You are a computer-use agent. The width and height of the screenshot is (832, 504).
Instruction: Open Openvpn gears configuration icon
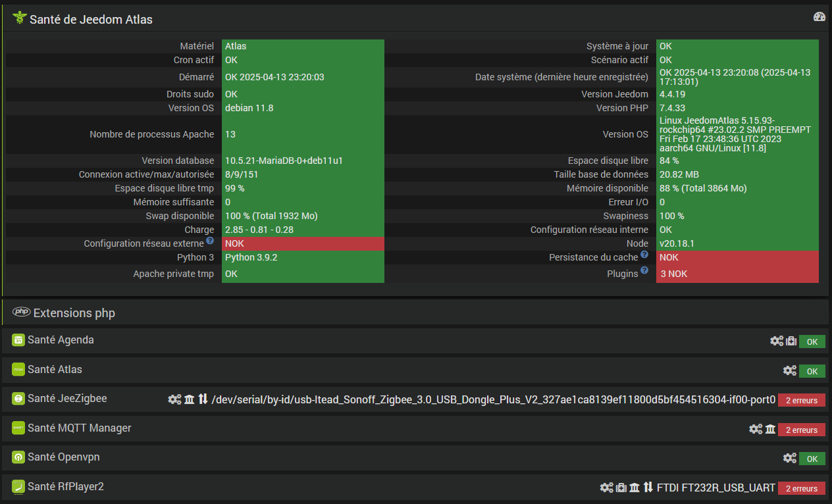click(790, 458)
